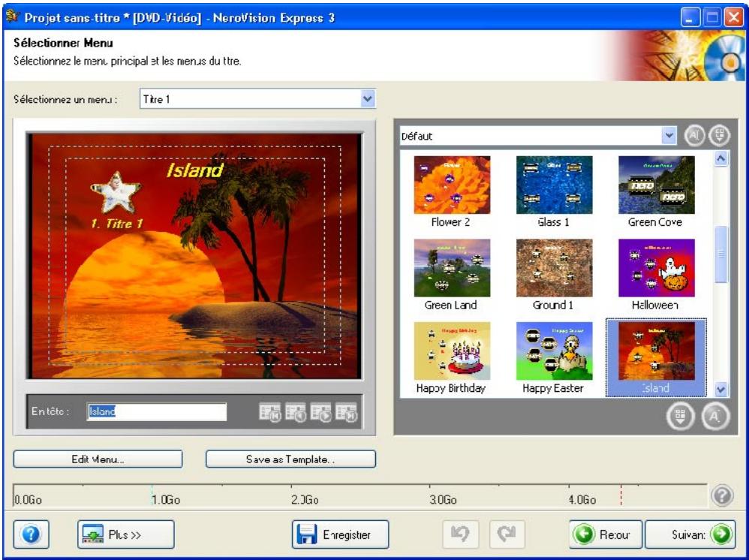
Task: Click the star-shaped title thumbnail in preview
Action: [x=116, y=193]
